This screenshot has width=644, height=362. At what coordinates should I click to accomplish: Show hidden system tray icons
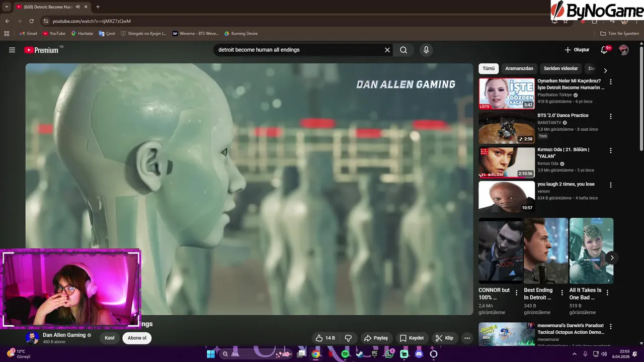(575, 354)
